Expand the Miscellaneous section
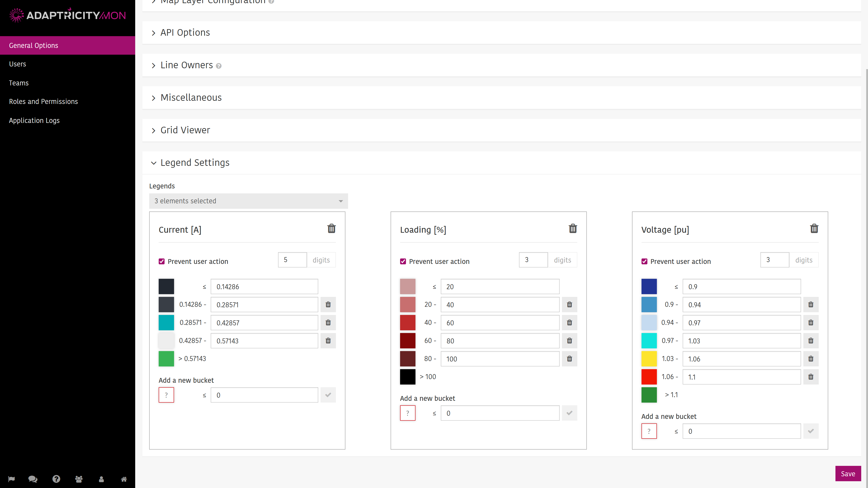 tap(501, 98)
